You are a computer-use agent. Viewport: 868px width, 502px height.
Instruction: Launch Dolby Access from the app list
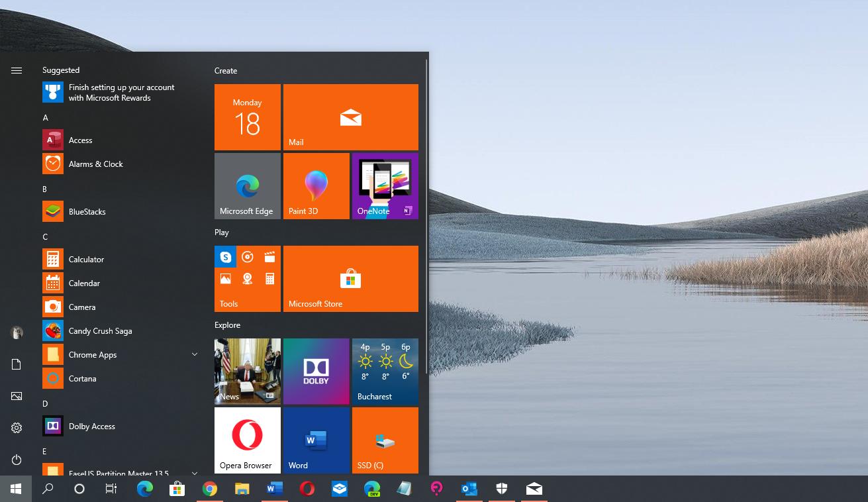coord(119,426)
